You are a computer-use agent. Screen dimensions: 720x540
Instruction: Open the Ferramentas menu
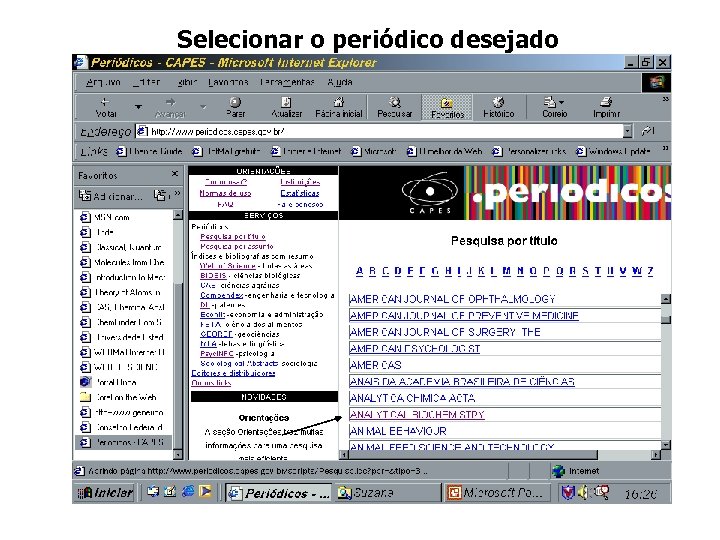287,83
